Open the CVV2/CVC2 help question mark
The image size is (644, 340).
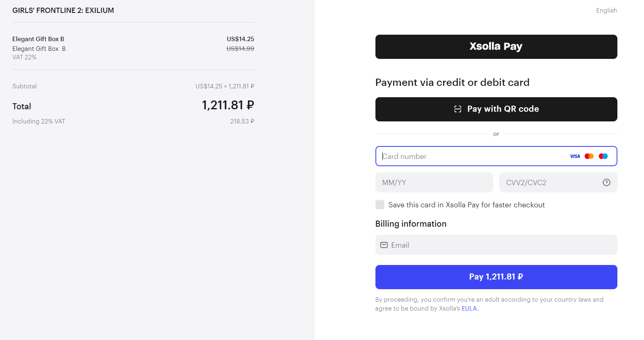click(606, 183)
